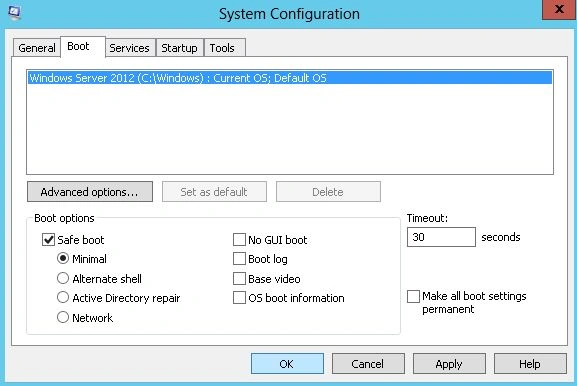Viewport: 577px width, 386px height.
Task: Tick OS boot information checkbox
Action: pos(239,298)
